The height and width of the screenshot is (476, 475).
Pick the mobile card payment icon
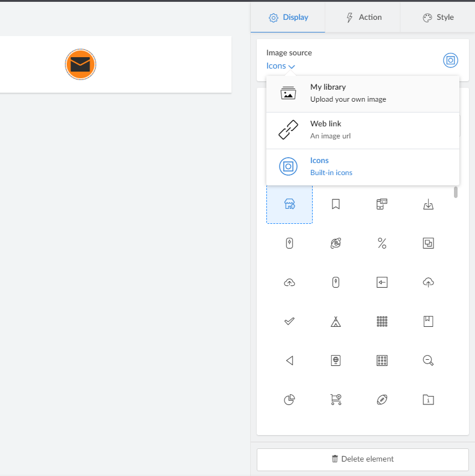coord(382,205)
